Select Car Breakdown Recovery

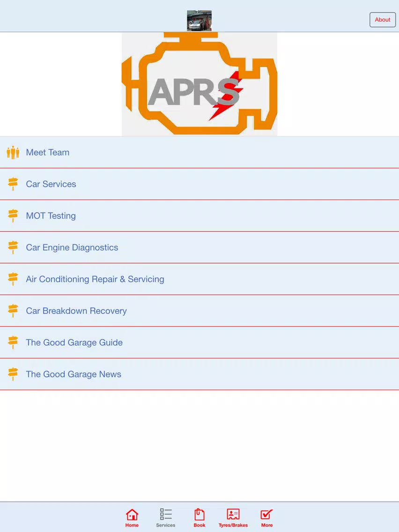pyautogui.click(x=199, y=311)
